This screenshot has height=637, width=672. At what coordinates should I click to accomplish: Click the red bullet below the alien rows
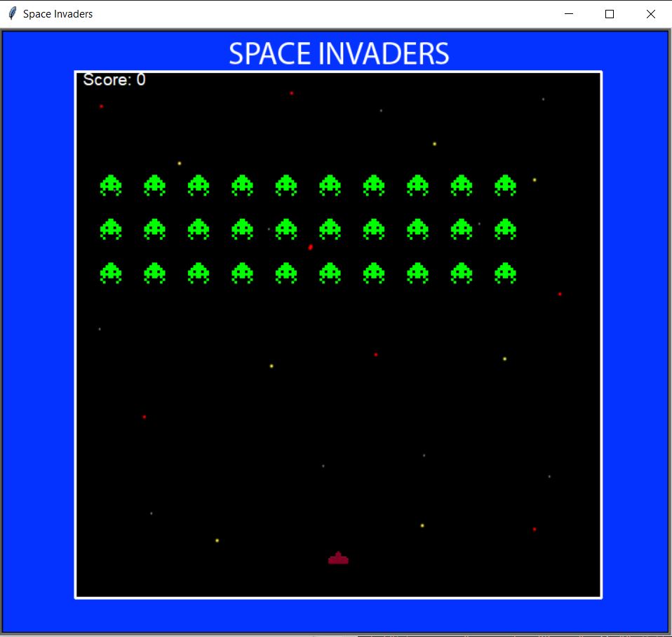[x=310, y=247]
